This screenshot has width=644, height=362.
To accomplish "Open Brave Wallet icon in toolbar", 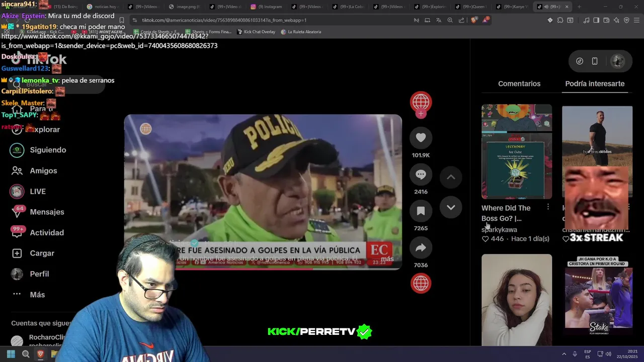I will (606, 20).
